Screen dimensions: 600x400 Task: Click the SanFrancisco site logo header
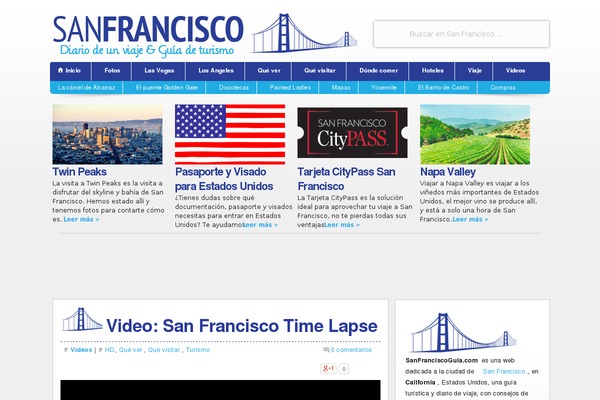pos(148,36)
